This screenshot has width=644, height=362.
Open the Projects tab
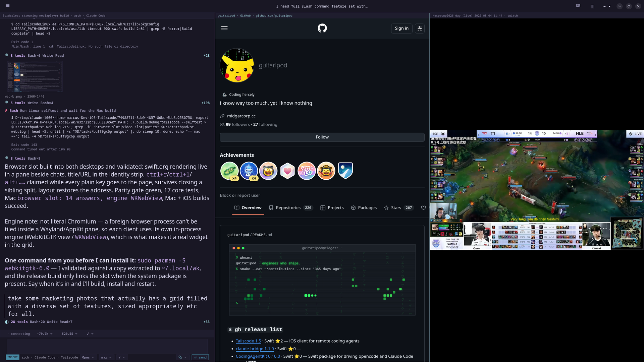pyautogui.click(x=332, y=208)
